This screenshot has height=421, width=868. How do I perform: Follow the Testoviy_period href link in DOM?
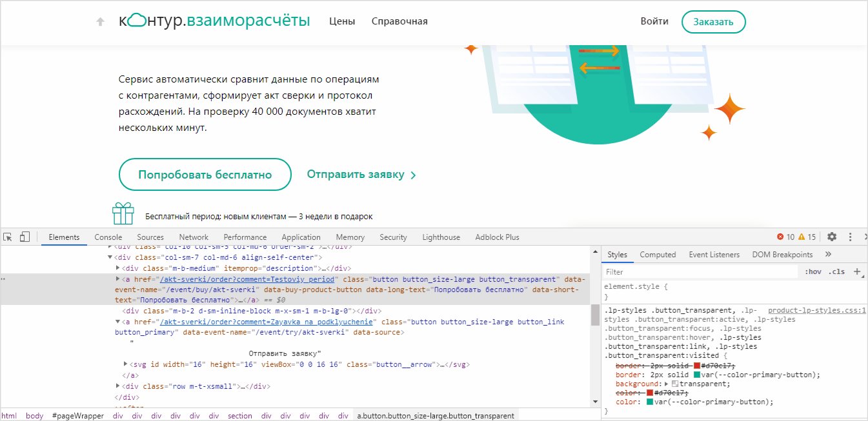pyautogui.click(x=247, y=279)
